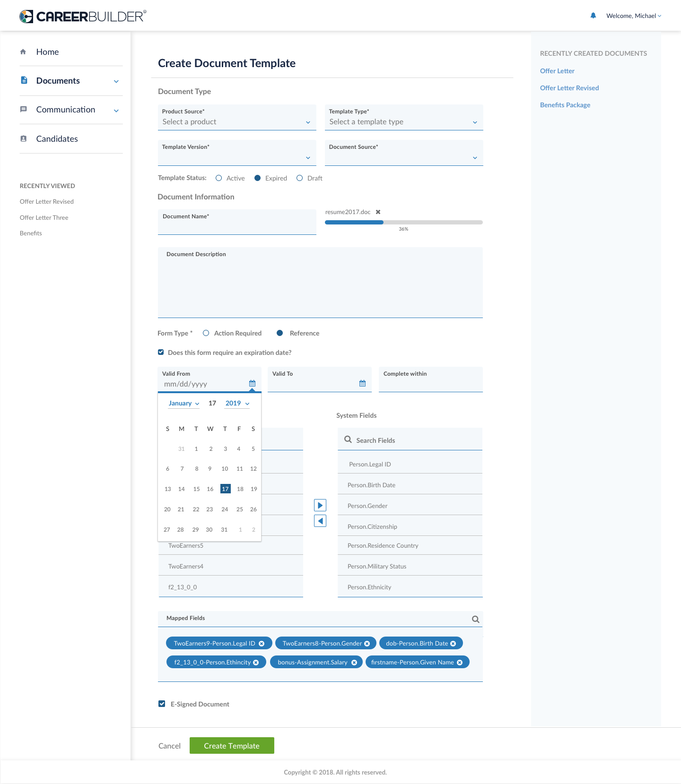Click the Document Description text area
Screen dimensions: 681x784
point(320,283)
